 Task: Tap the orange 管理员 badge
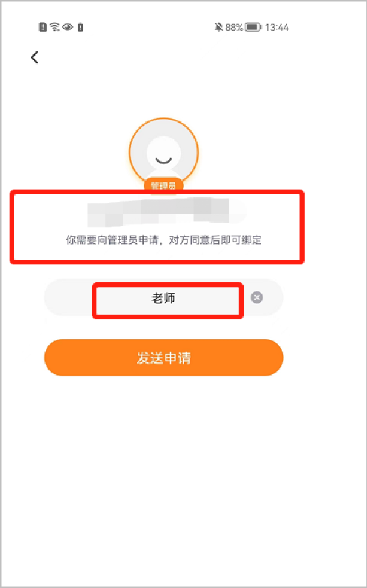(x=164, y=186)
